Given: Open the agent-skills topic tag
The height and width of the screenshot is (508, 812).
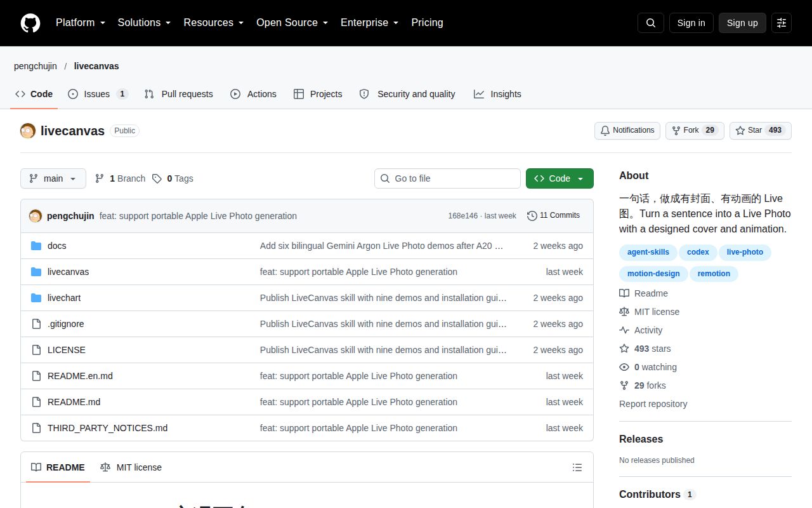Looking at the screenshot, I should (x=648, y=252).
